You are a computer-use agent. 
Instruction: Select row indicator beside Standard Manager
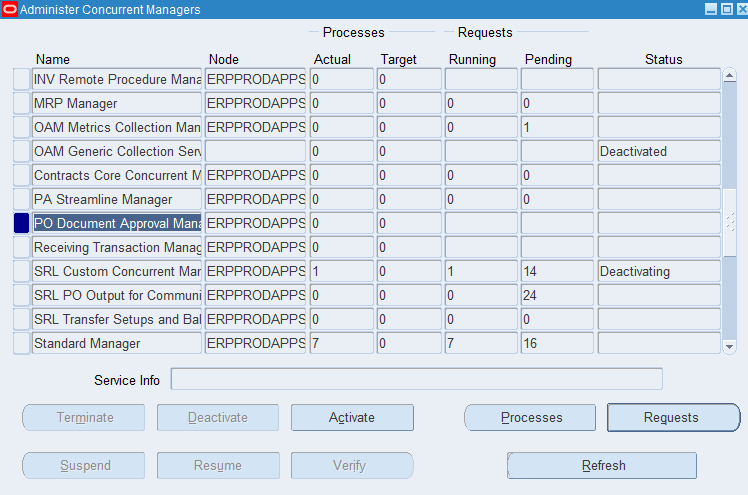21,344
